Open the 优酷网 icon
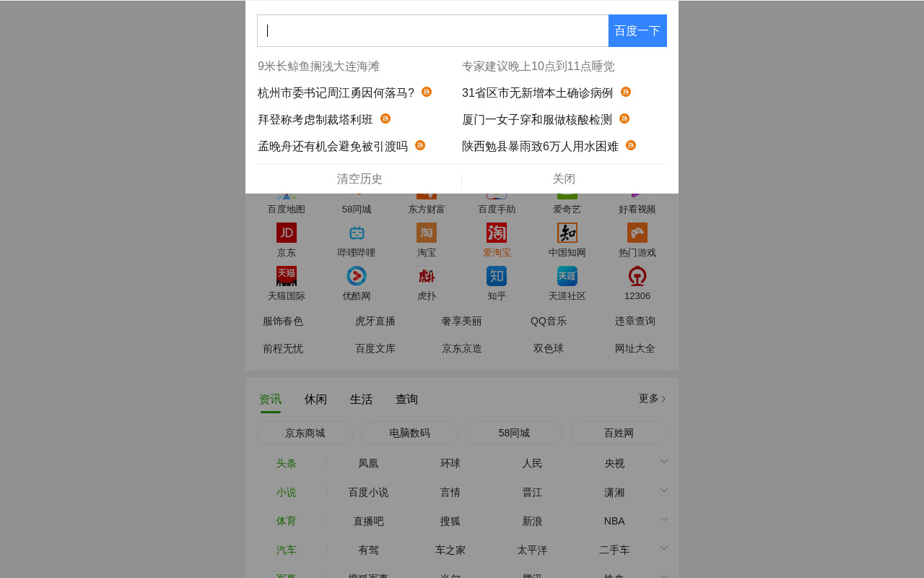 tap(357, 276)
